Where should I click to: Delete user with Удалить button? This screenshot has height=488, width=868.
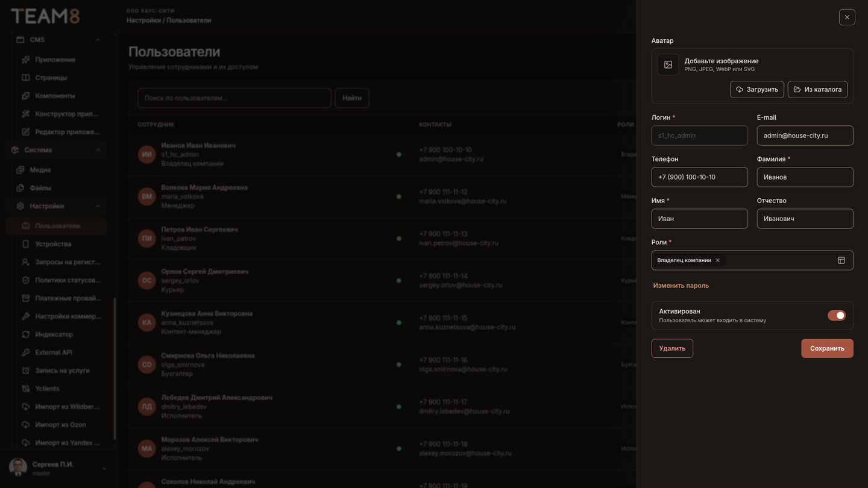coord(672,348)
